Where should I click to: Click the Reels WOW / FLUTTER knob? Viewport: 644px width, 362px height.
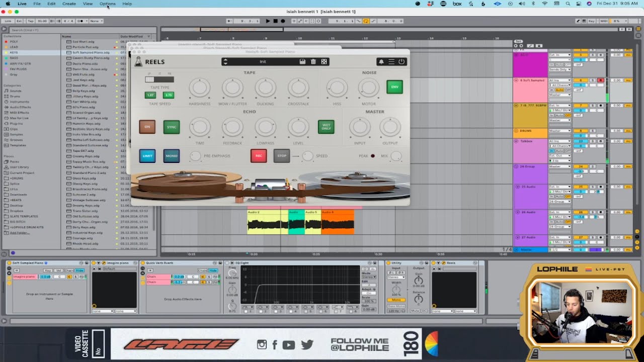pyautogui.click(x=232, y=88)
